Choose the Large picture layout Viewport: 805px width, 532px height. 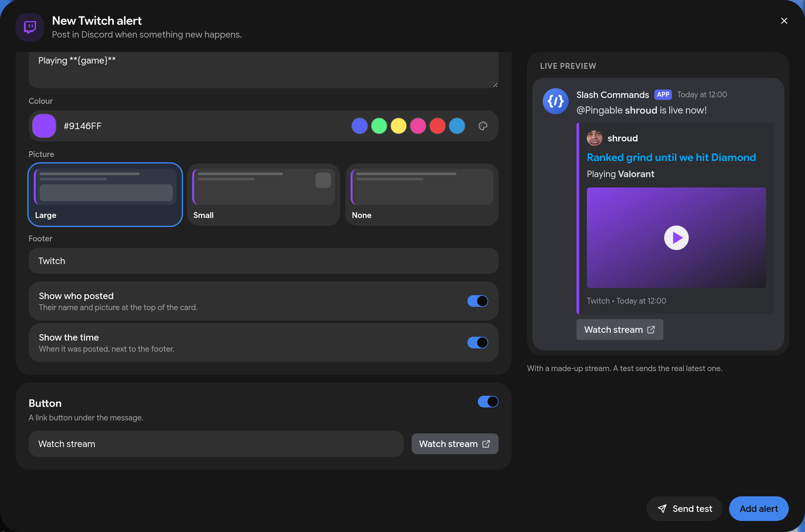(x=105, y=195)
